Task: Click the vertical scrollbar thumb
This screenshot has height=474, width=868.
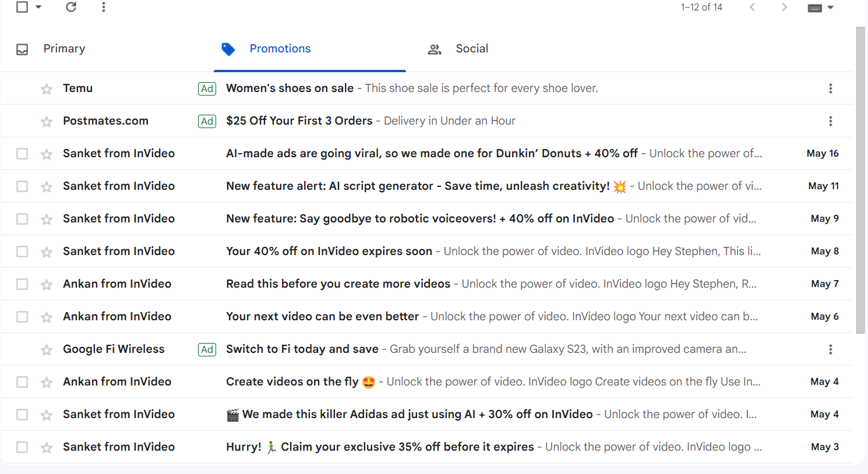Action: [860, 180]
